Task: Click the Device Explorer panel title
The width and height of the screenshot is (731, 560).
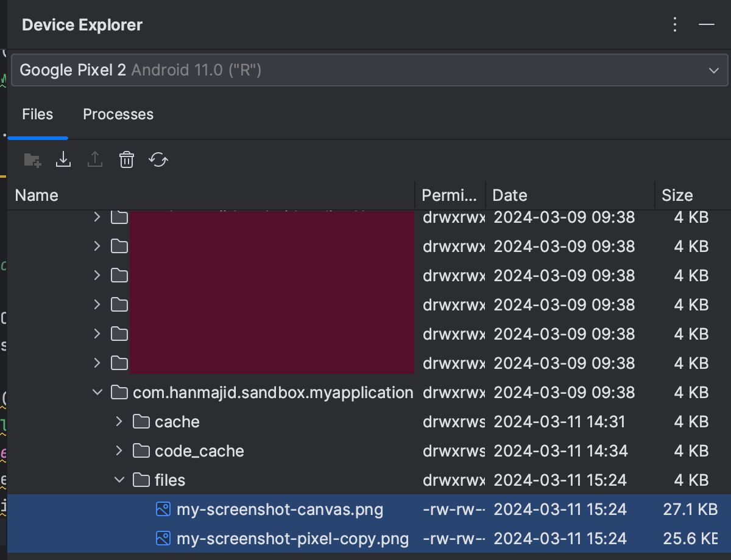Action: (82, 25)
